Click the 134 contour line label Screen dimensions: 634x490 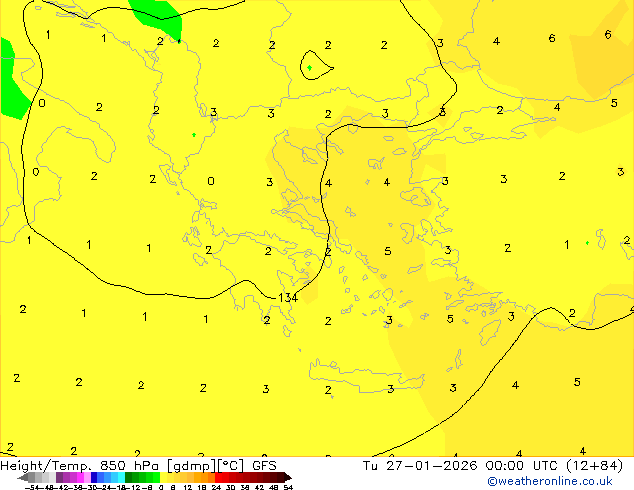[x=288, y=298]
